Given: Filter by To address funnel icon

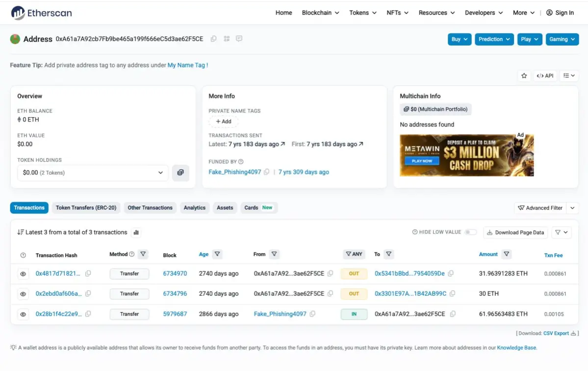Looking at the screenshot, I should point(388,254).
